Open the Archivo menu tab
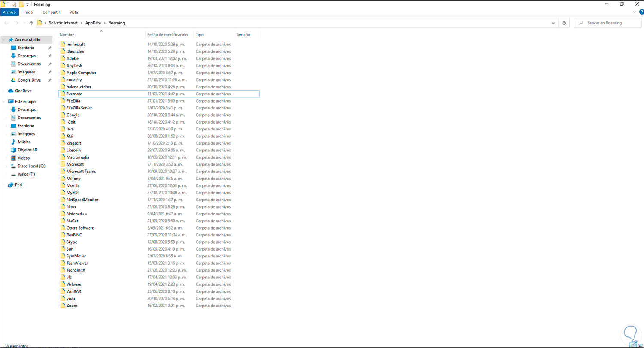This screenshot has width=644, height=348. coord(9,12)
